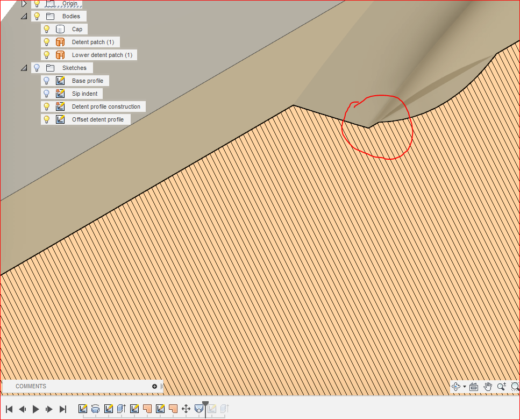
Task: Collapse the Bodies folder triangle
Action: [24, 16]
